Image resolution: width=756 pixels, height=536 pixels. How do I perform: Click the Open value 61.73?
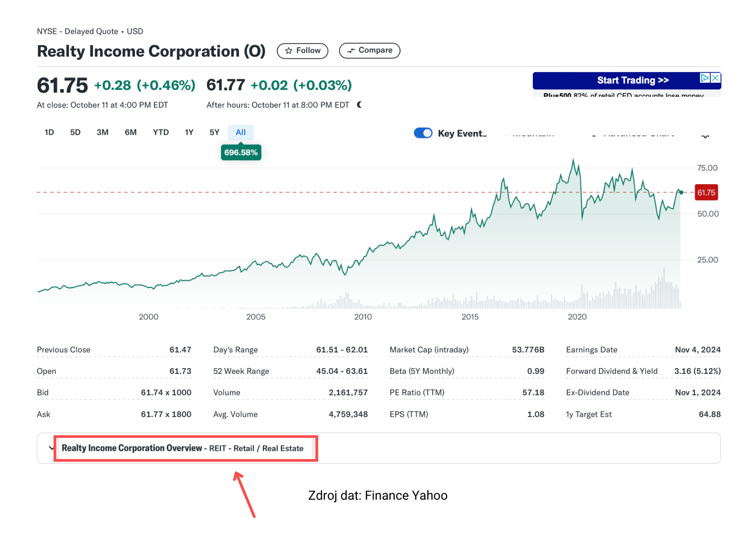pos(180,371)
